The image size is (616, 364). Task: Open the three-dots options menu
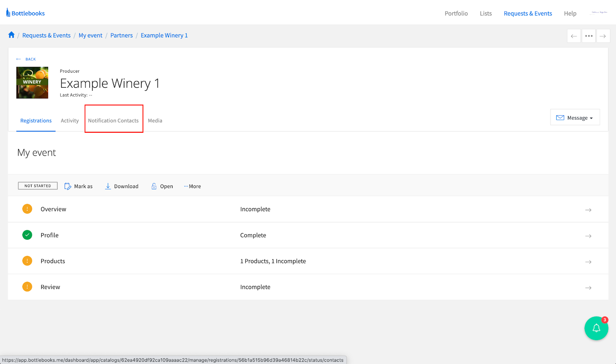tap(589, 36)
